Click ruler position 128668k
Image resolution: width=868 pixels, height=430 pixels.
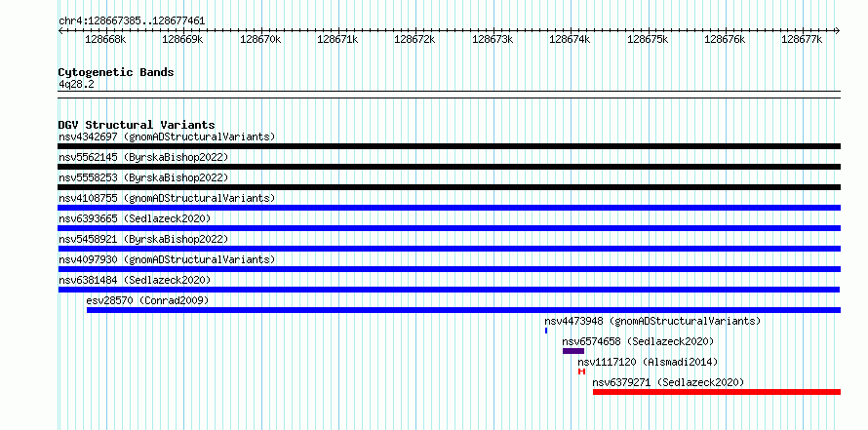tap(105, 40)
